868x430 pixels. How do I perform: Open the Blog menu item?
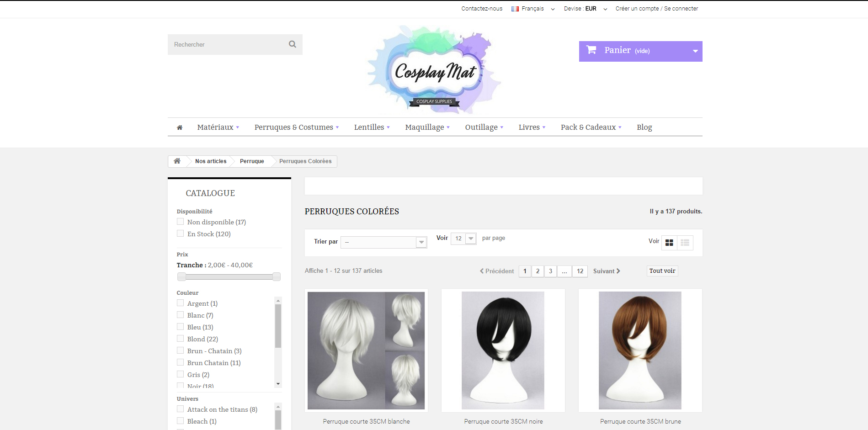coord(644,127)
